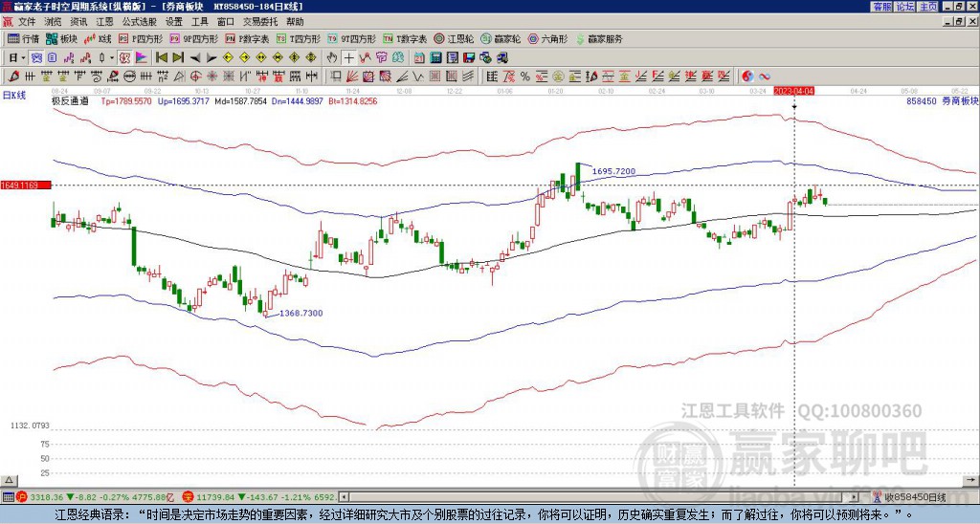The width and height of the screenshot is (980, 524).
Task: Open the 行情 quotes view
Action: [x=24, y=38]
